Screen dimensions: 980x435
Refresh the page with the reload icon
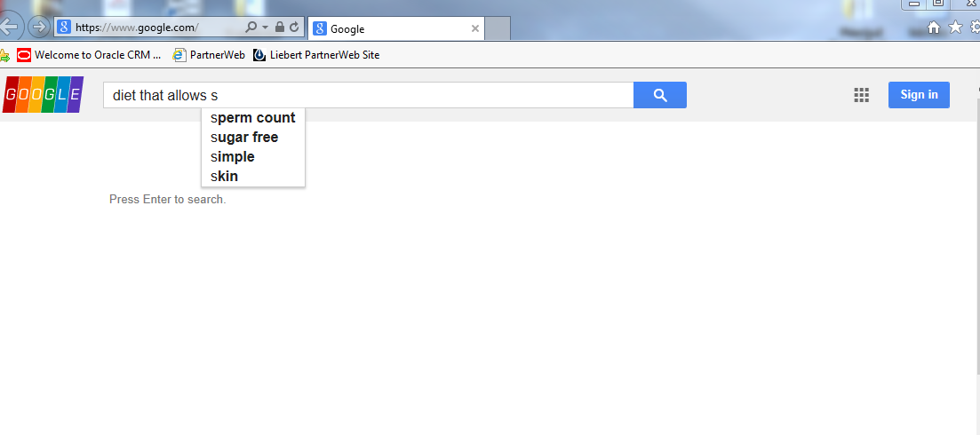[x=294, y=28]
